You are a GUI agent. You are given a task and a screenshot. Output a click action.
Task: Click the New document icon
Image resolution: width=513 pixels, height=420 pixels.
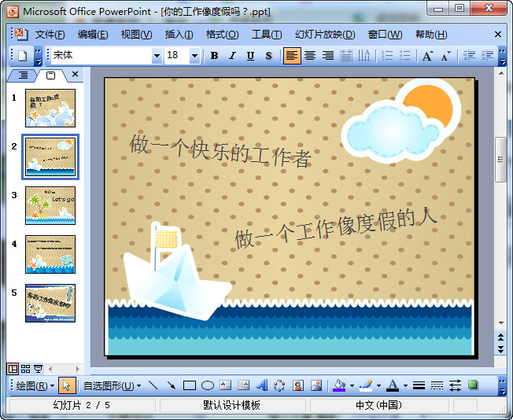point(22,56)
